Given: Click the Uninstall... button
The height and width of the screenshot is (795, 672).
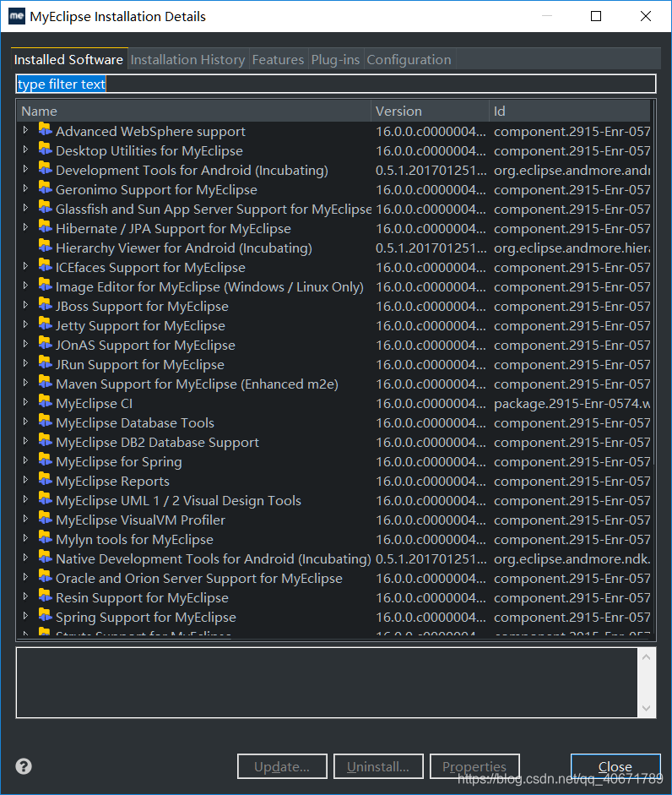Looking at the screenshot, I should tap(378, 766).
